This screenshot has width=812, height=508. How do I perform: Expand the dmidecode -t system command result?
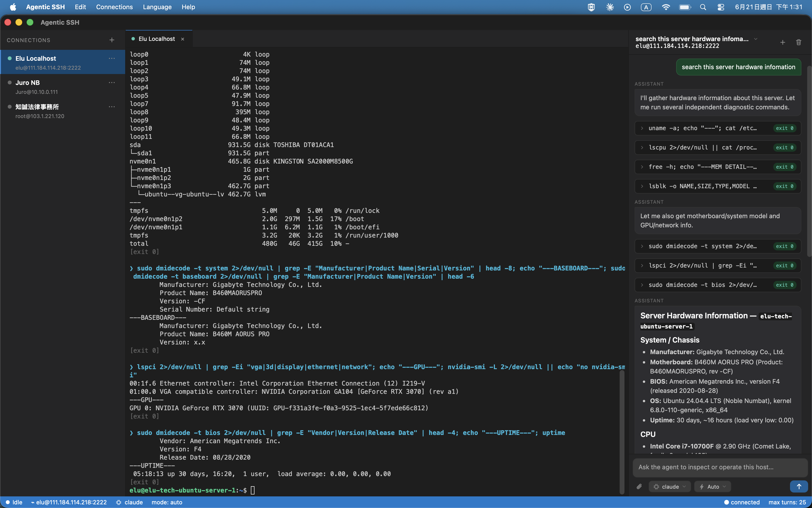[x=718, y=246]
